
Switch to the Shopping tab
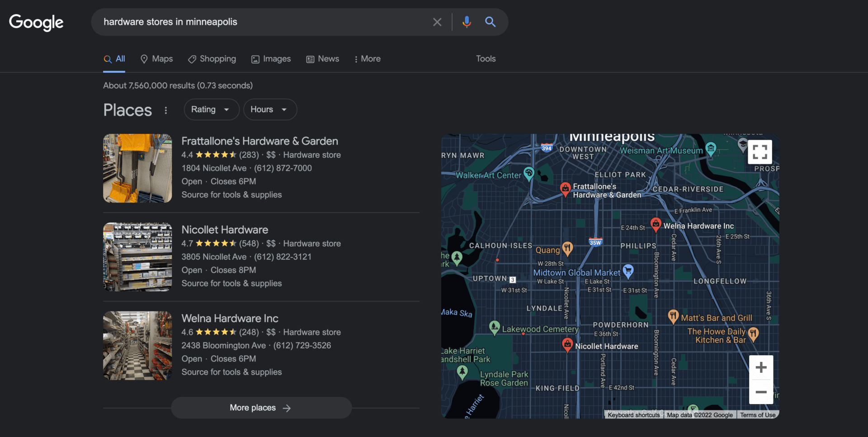(x=212, y=59)
